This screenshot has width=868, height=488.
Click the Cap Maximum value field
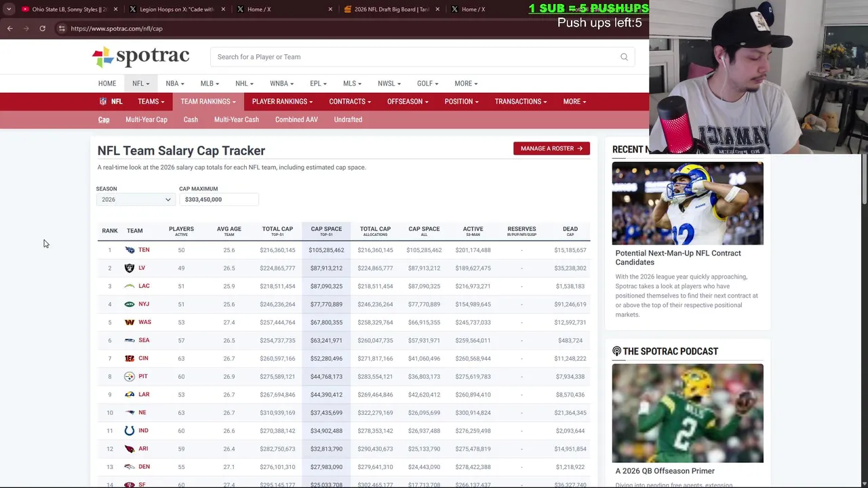(218, 200)
